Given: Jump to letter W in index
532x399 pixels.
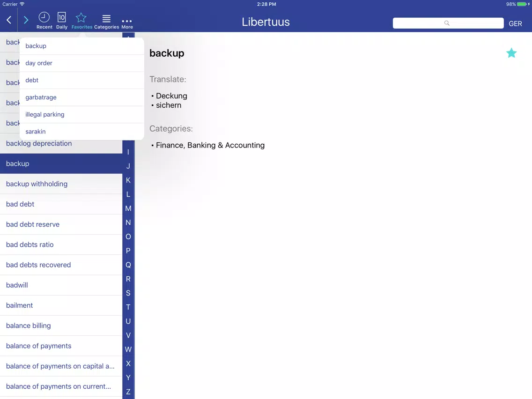Looking at the screenshot, I should (128, 349).
